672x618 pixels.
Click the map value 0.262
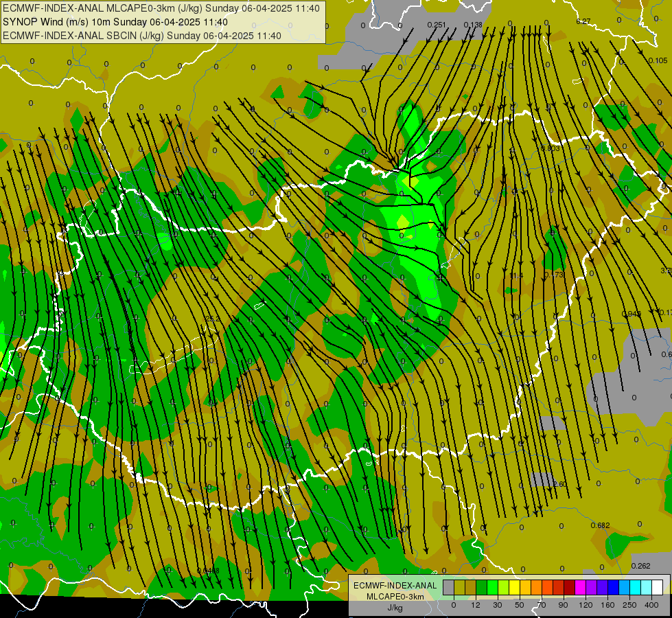coord(640,566)
